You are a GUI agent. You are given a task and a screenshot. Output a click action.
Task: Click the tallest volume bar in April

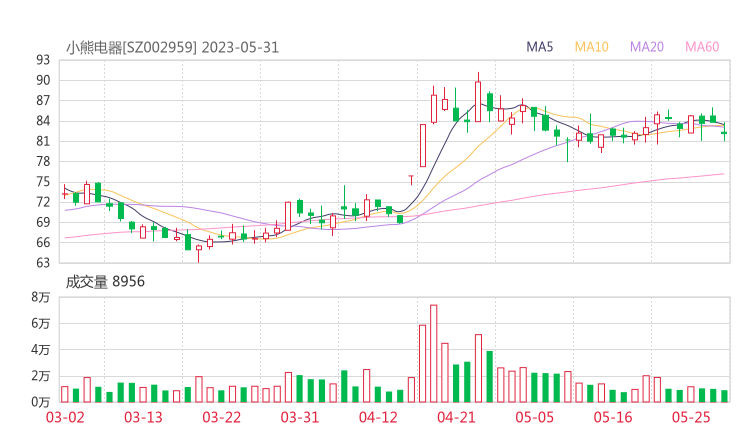[434, 354]
